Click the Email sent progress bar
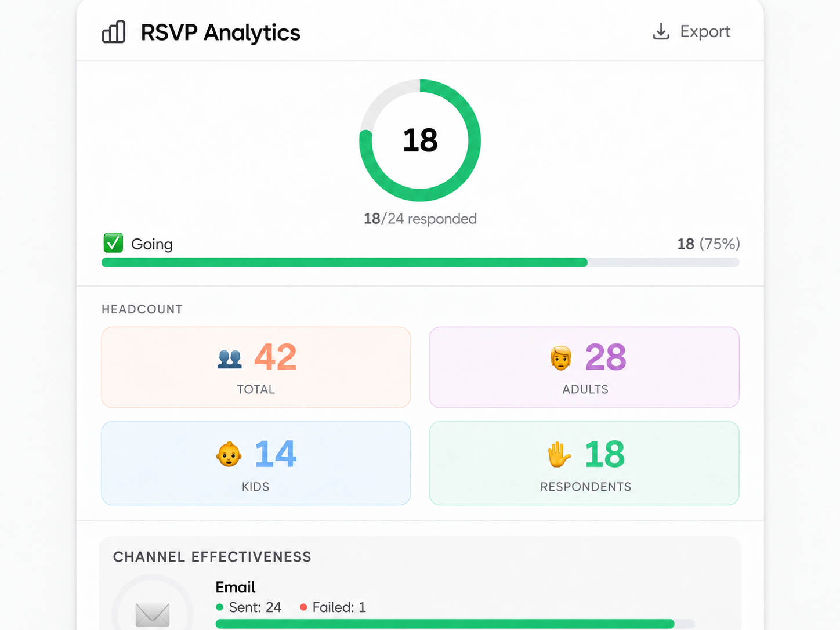This screenshot has width=840, height=630. [455, 624]
